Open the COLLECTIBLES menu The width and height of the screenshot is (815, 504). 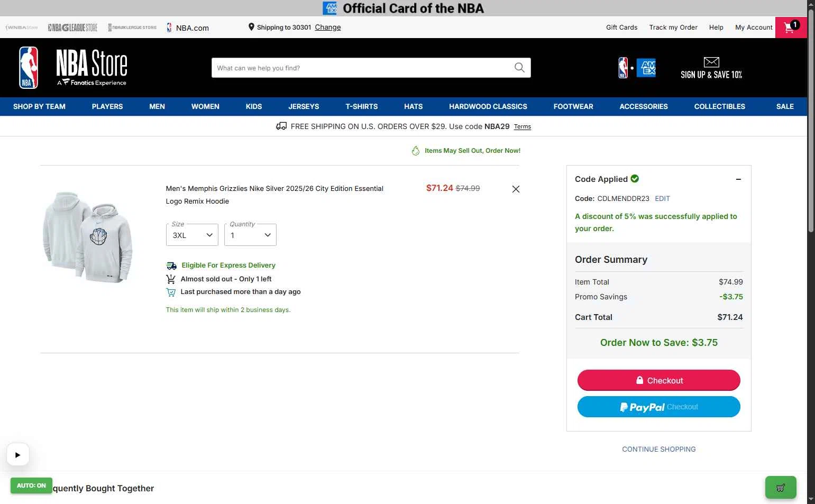click(720, 106)
